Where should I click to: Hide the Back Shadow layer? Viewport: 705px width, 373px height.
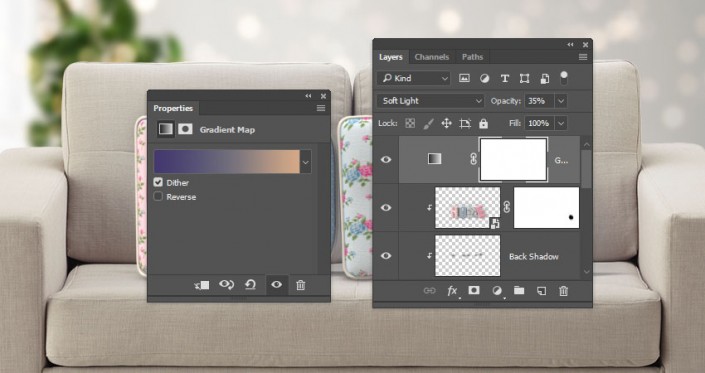(386, 256)
